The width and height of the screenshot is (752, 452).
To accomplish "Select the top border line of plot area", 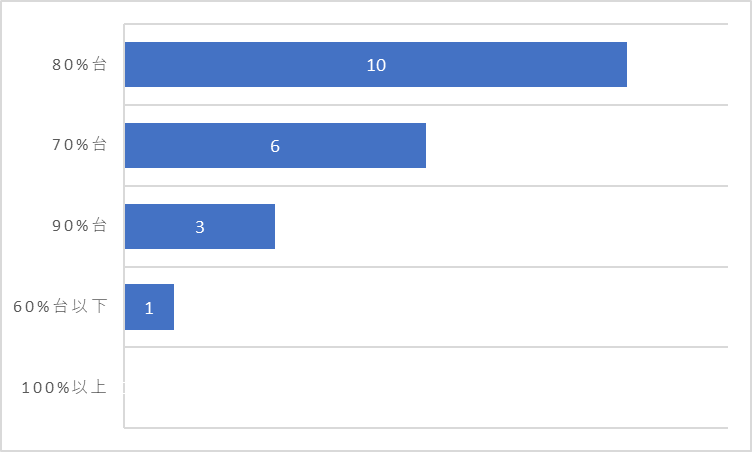I will tap(426, 24).
